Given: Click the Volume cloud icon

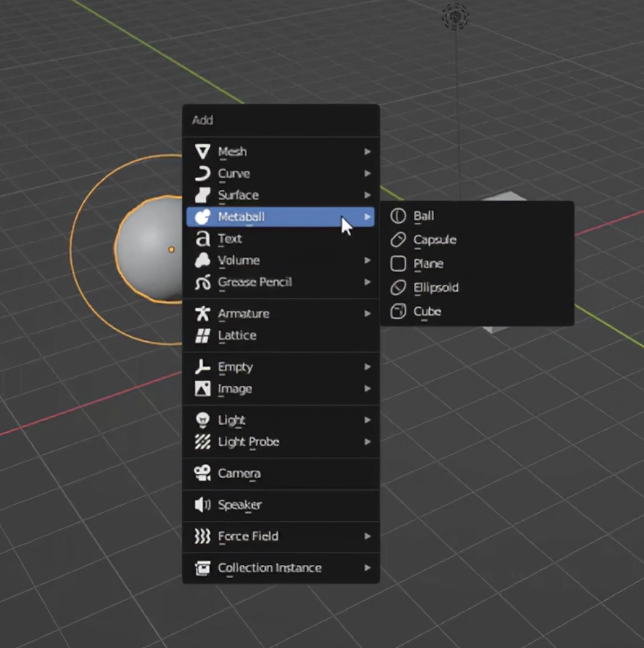Looking at the screenshot, I should click(202, 260).
